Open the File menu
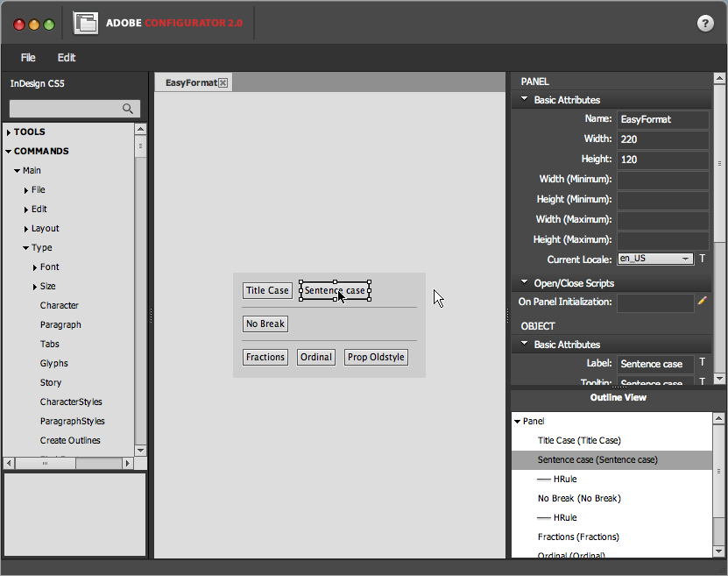 click(x=28, y=58)
